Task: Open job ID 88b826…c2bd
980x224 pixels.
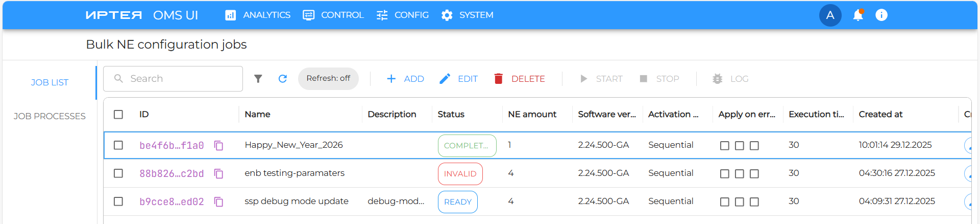Action: [171, 174]
